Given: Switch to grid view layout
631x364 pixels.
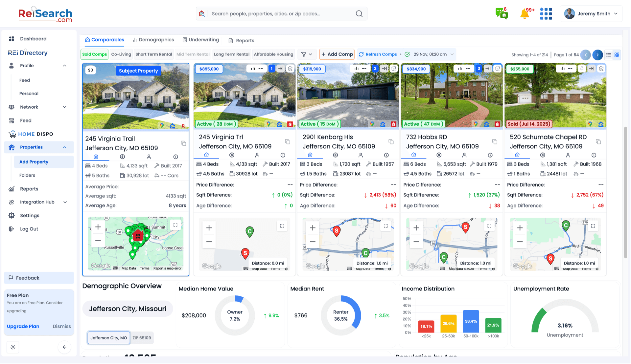Looking at the screenshot, I should click(617, 55).
